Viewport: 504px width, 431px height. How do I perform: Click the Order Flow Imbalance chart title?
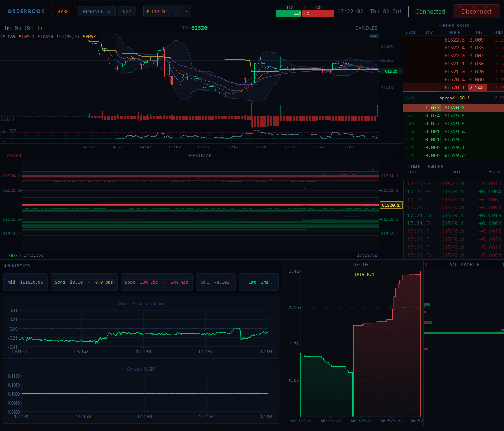pyautogui.click(x=141, y=303)
